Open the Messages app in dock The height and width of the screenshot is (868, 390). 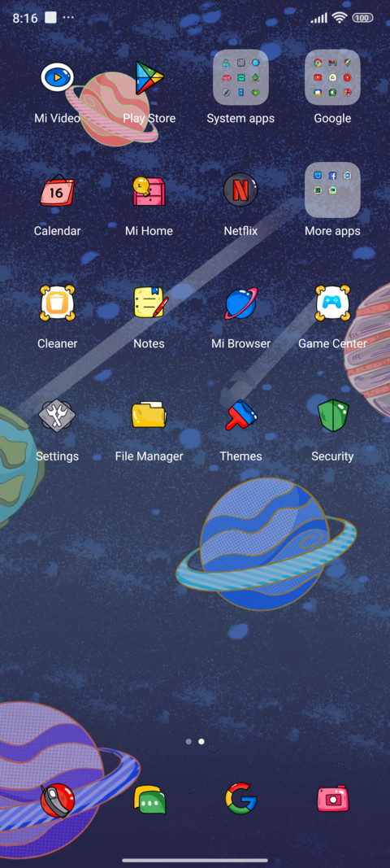[x=150, y=800]
